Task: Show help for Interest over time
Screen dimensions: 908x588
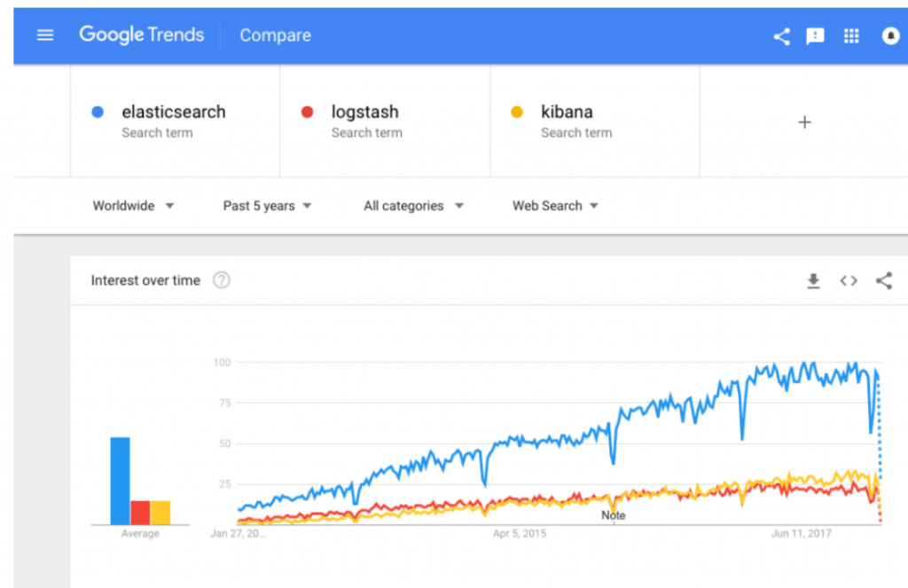Action: point(222,280)
